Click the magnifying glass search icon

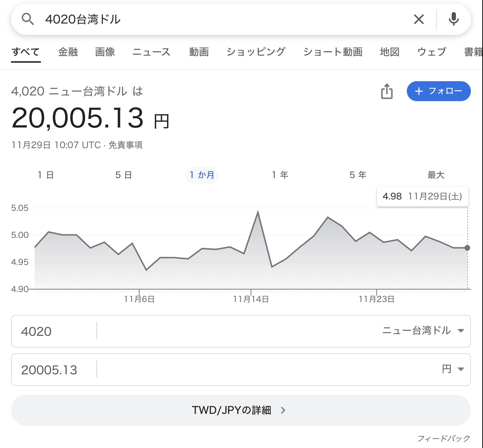tap(28, 19)
